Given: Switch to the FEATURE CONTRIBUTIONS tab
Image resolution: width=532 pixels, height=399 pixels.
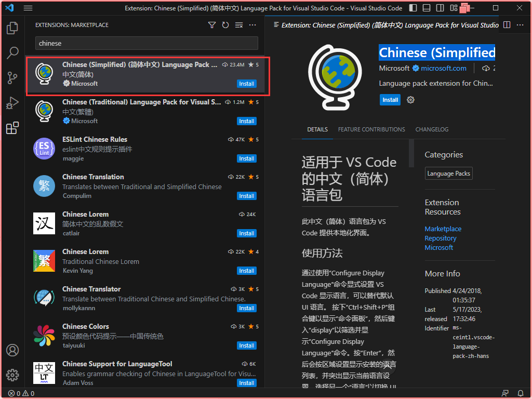Looking at the screenshot, I should [x=371, y=129].
